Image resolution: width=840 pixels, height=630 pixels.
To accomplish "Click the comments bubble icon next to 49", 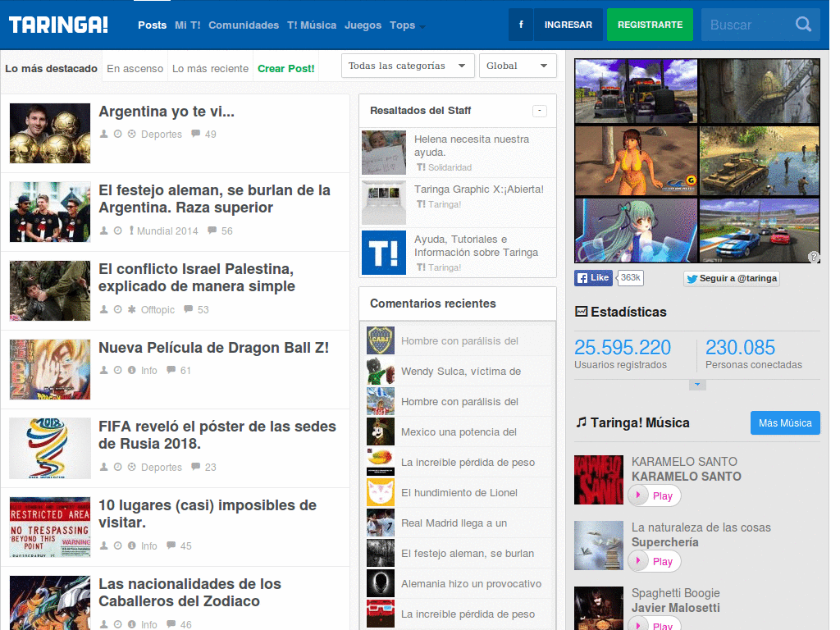I will point(196,134).
